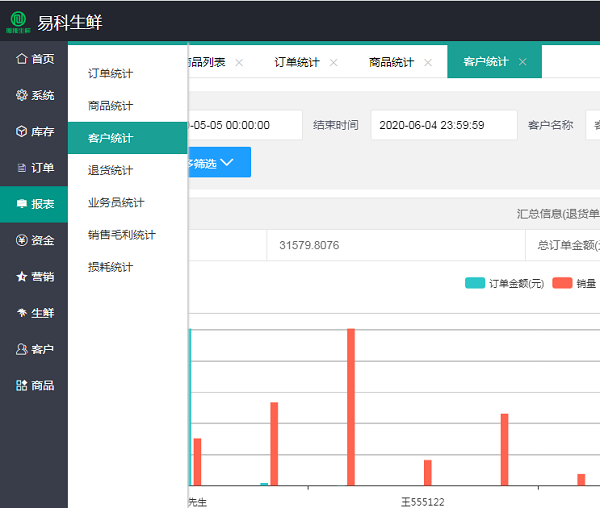Click the order document icon
The height and width of the screenshot is (508, 600).
(21, 167)
